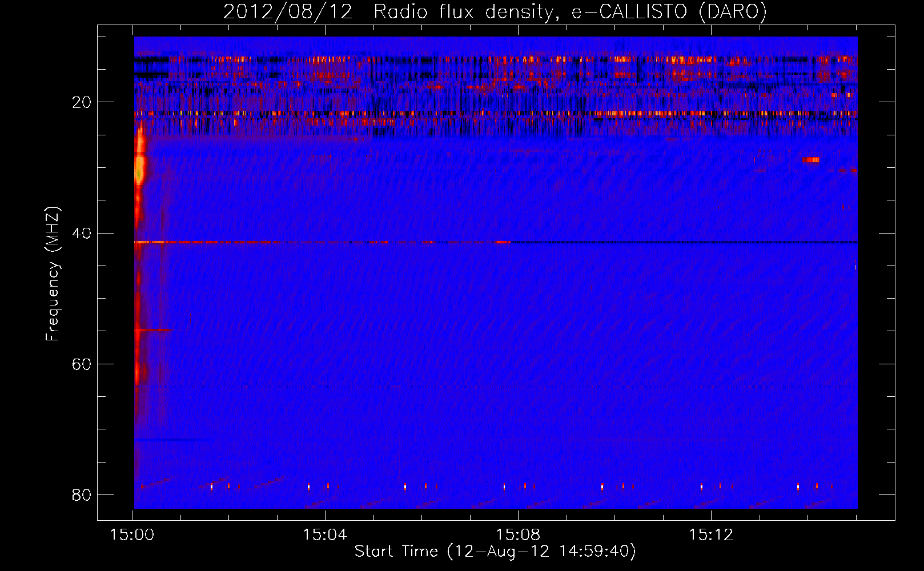Click the short red streak near 55 MHz

tap(153, 330)
